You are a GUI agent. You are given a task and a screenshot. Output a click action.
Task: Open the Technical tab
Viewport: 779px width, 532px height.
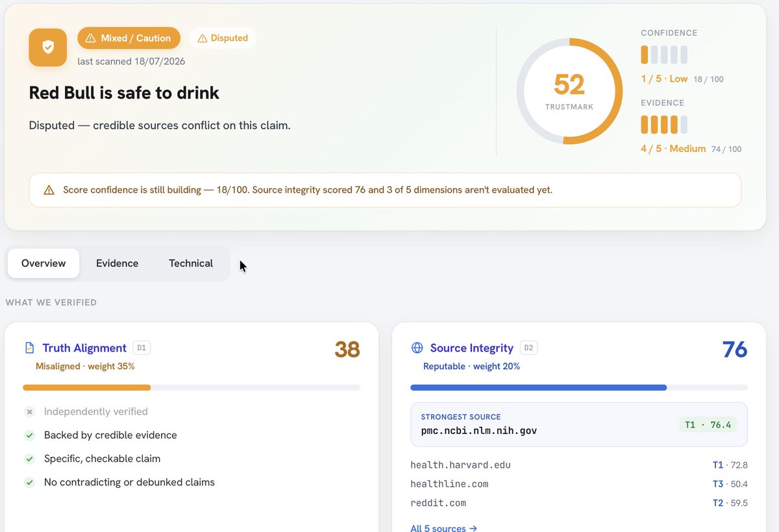pyautogui.click(x=191, y=263)
